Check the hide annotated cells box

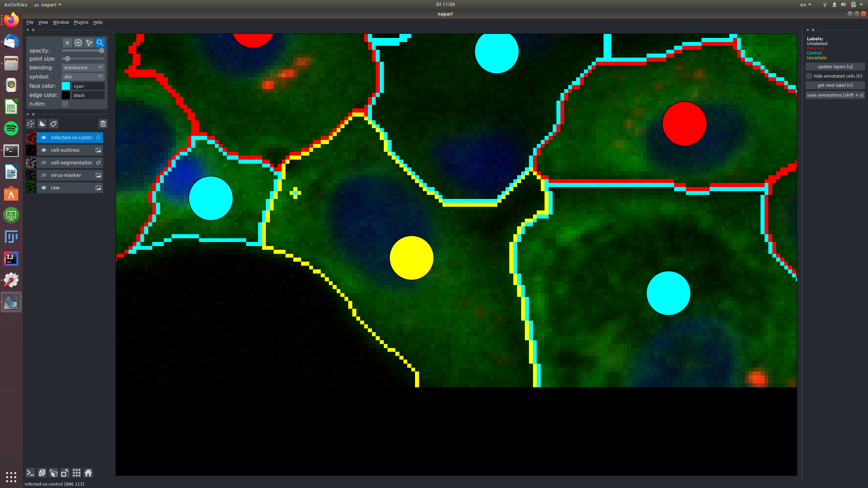pyautogui.click(x=809, y=76)
